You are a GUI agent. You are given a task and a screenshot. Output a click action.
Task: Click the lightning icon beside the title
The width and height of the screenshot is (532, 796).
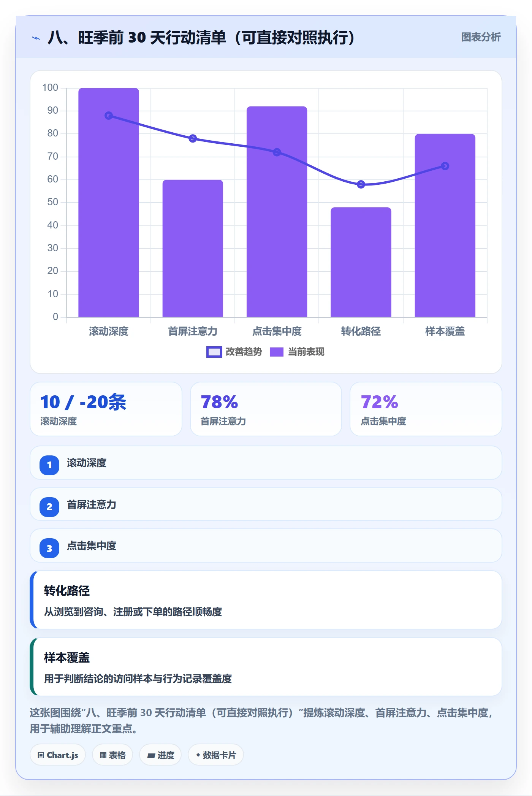click(x=36, y=38)
